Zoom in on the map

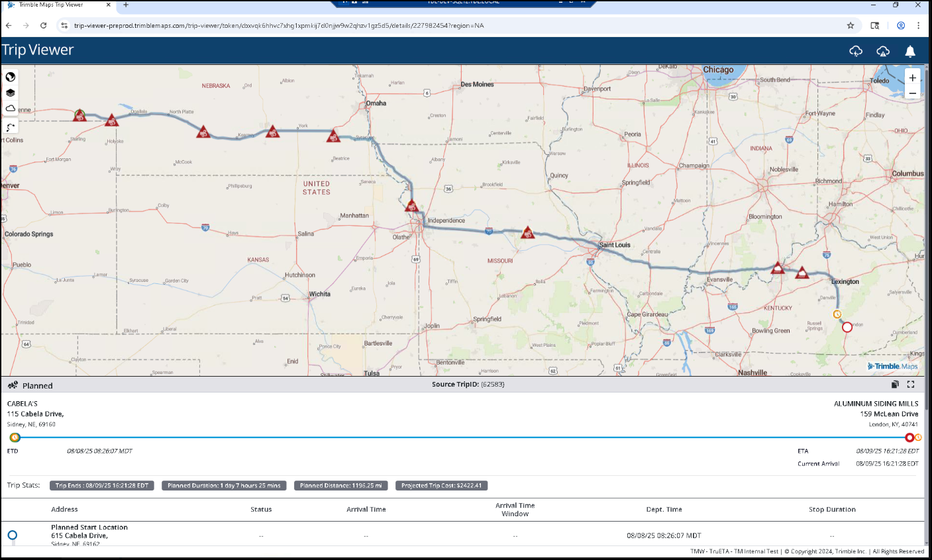[x=912, y=77]
